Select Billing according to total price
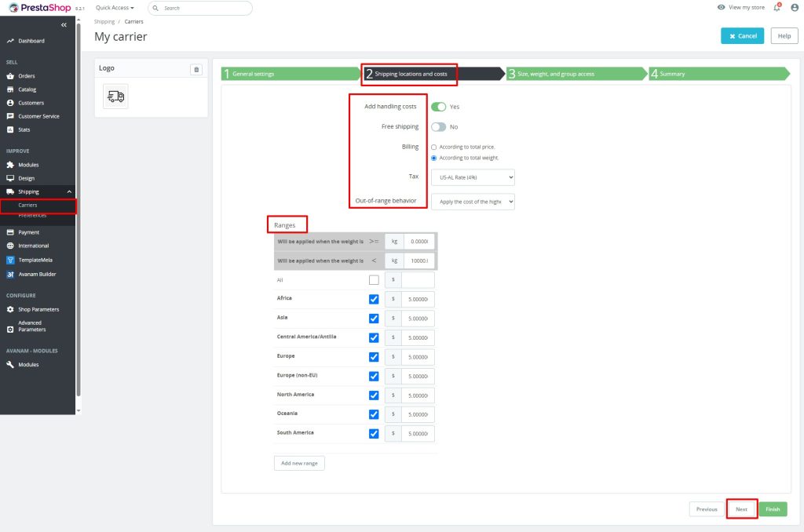 [x=433, y=146]
